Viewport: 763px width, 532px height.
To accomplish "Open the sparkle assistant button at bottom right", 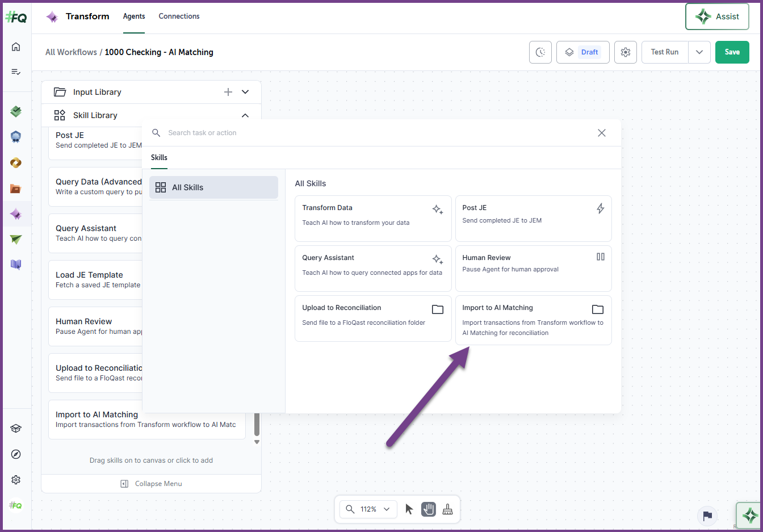I will [x=749, y=516].
